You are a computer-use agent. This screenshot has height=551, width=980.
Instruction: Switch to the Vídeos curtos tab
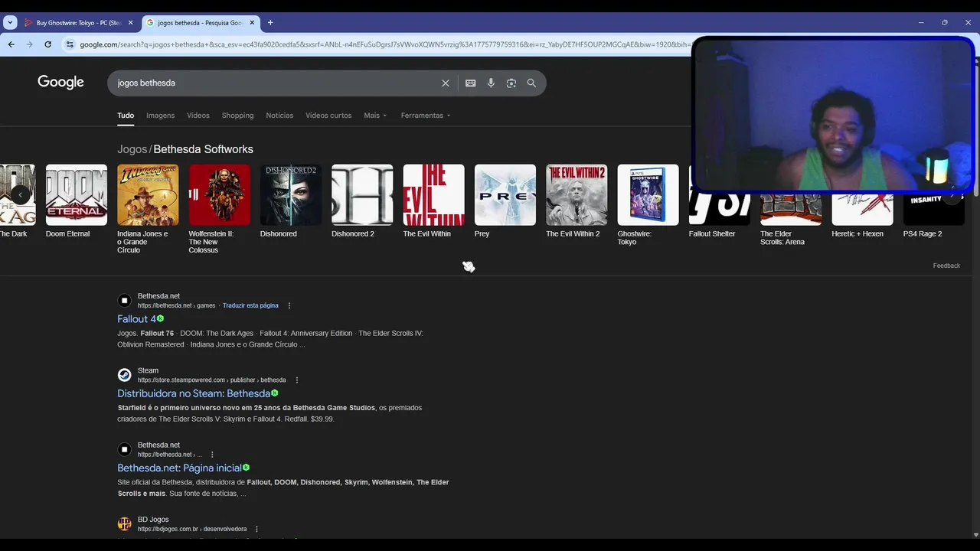pos(328,116)
